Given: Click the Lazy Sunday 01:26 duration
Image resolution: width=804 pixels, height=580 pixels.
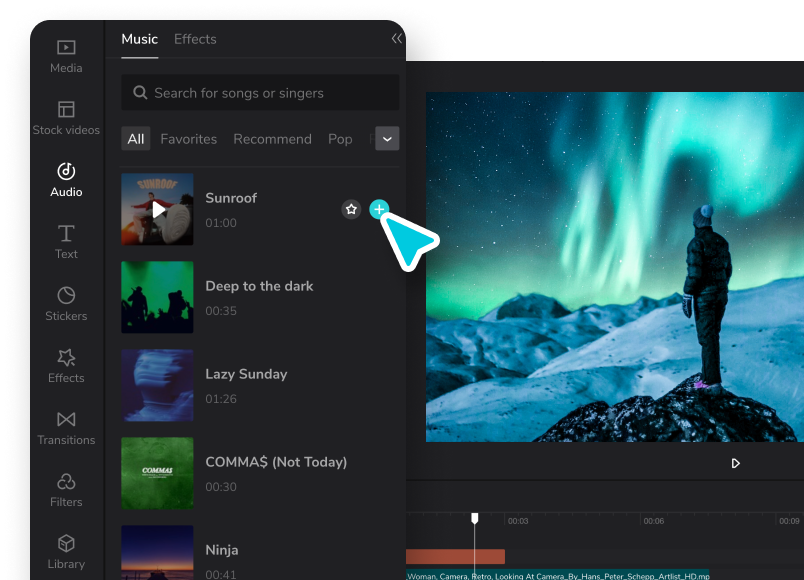Looking at the screenshot, I should tap(221, 399).
